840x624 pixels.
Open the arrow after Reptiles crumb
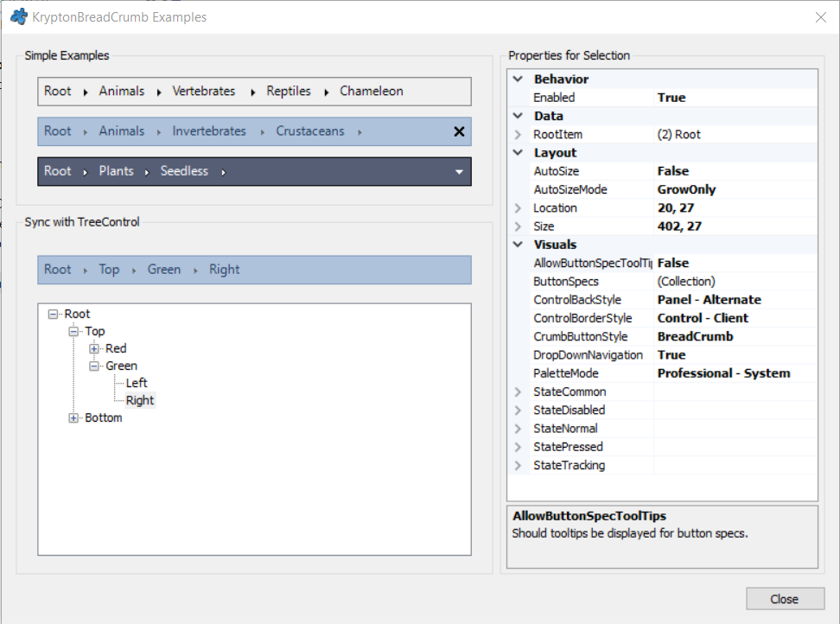(x=327, y=92)
